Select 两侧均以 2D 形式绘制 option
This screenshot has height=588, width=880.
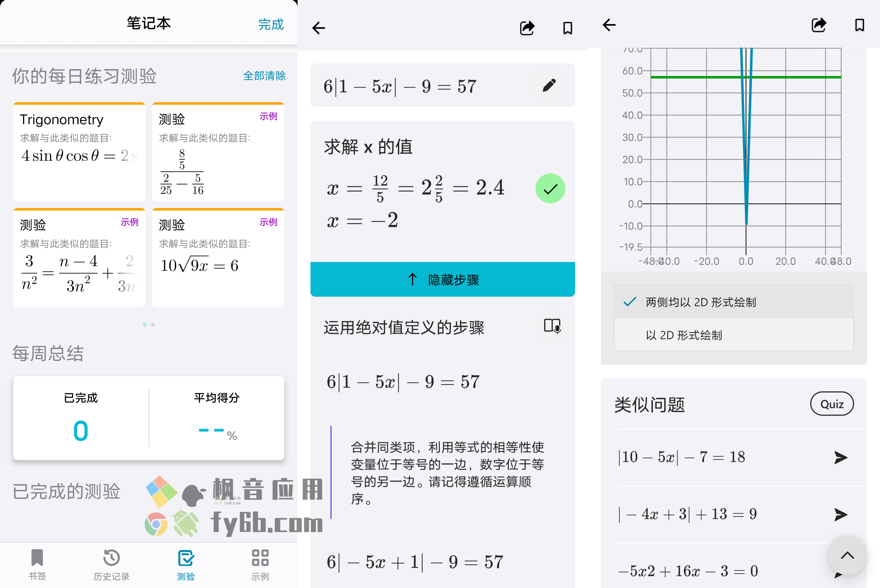tap(734, 302)
